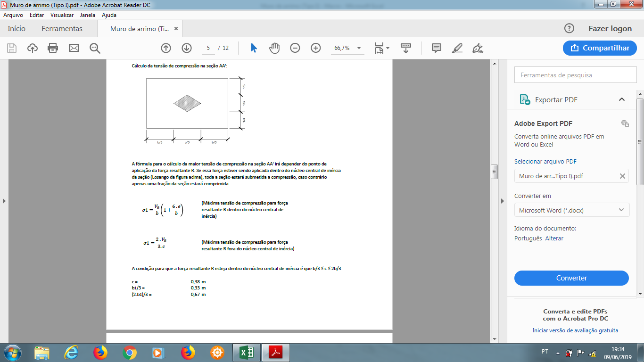Viewport: 644px width, 362px height.
Task: Switch to Excel on the taskbar
Action: pos(246,353)
